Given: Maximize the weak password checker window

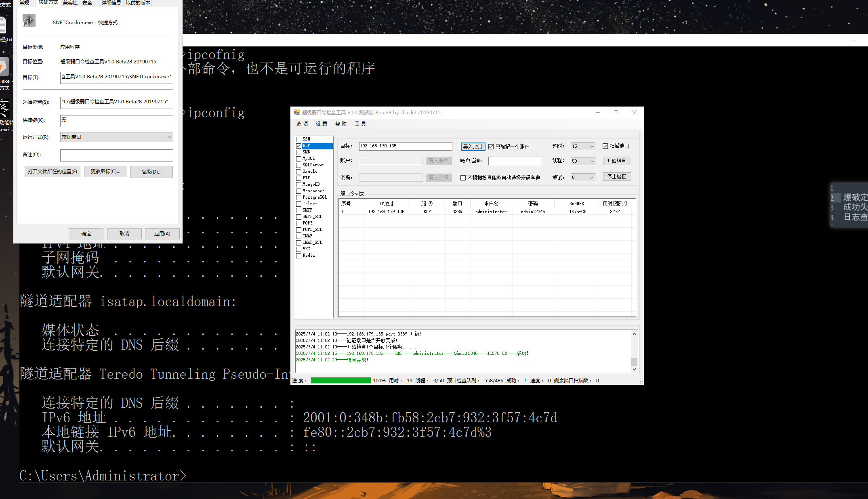Looking at the screenshot, I should pos(616,112).
